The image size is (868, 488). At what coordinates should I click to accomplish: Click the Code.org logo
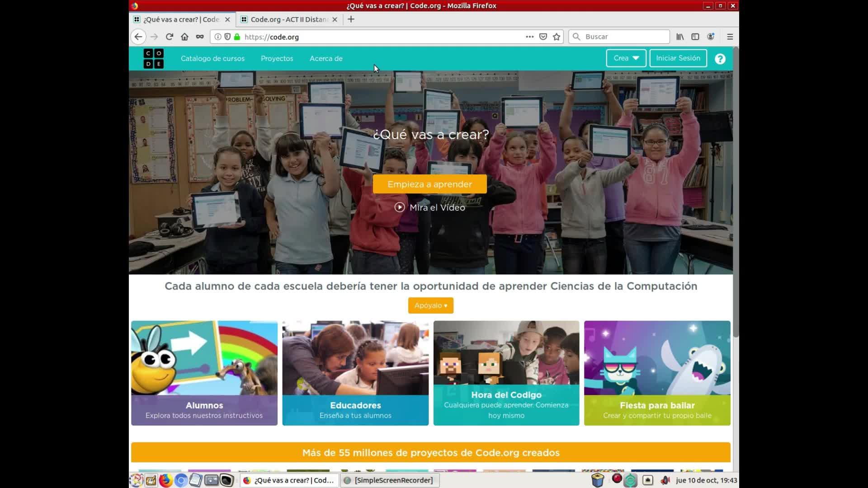153,59
